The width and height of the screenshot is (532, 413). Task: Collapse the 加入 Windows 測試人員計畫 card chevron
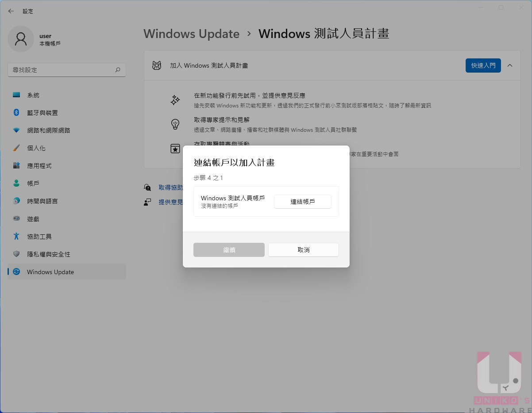(x=510, y=65)
